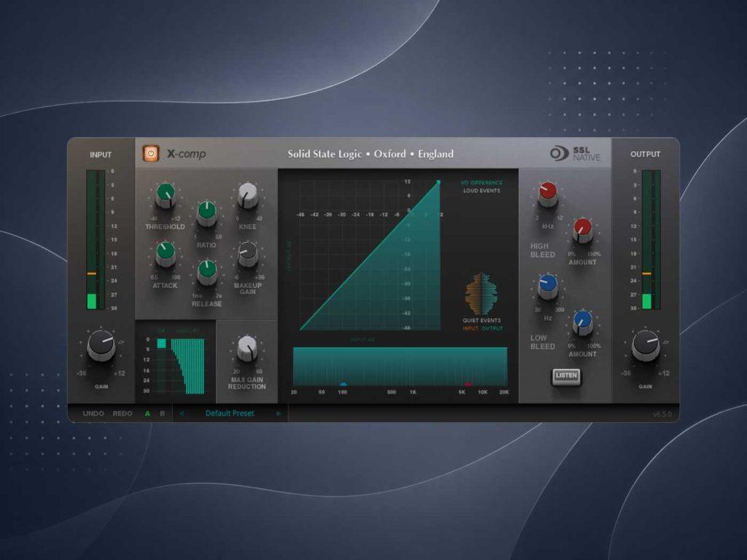Viewport: 747px width, 560px height.
Task: Click the QUIET EVENTS label
Action: [481, 321]
